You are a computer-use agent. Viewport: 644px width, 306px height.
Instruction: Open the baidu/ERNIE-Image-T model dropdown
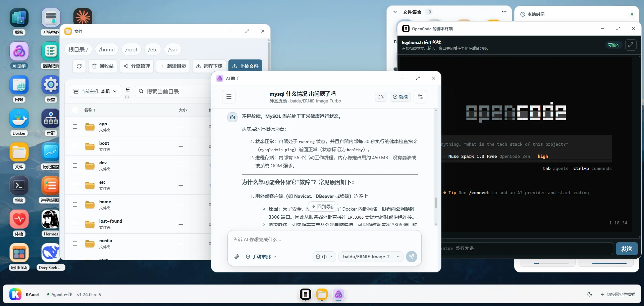[x=371, y=257]
